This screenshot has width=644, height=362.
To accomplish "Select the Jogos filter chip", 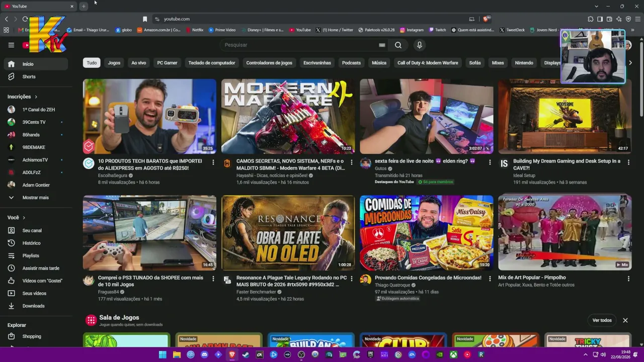I will pos(114,63).
